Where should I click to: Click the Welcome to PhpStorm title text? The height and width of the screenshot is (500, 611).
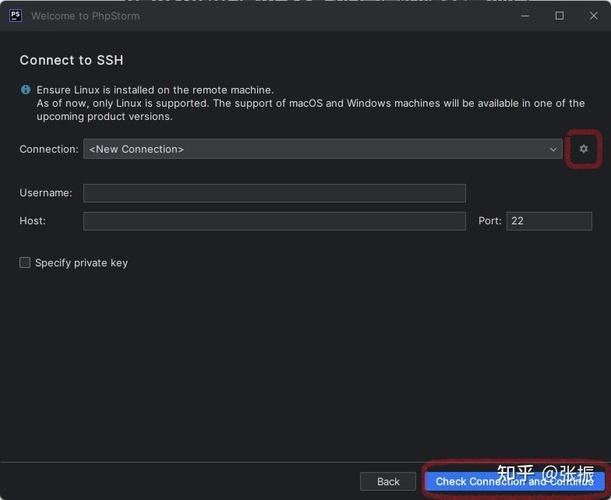pyautogui.click(x=85, y=16)
